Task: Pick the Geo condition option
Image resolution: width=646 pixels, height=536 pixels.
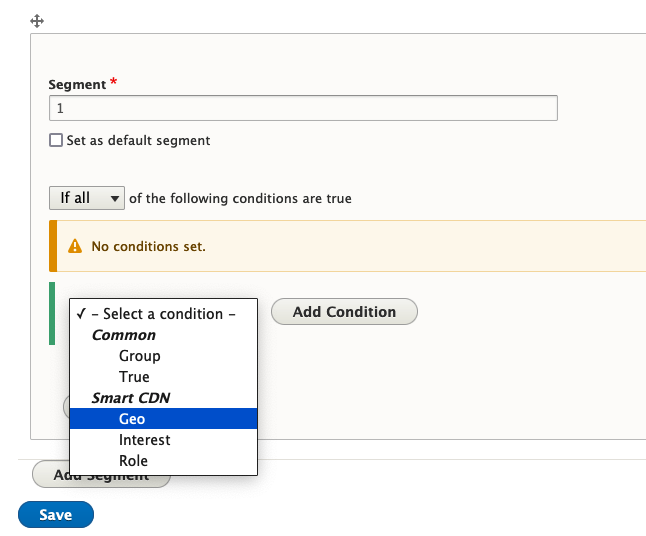Action: click(x=132, y=419)
